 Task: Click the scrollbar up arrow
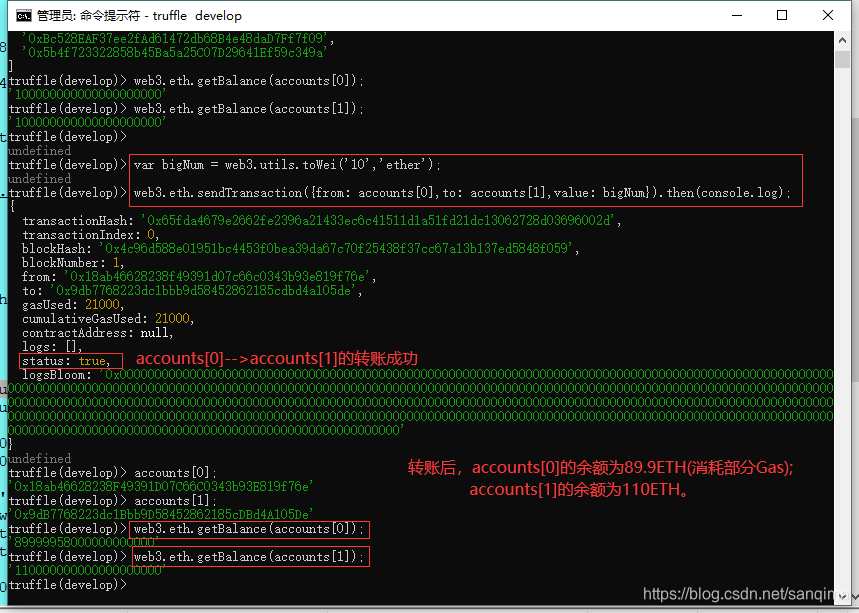[x=843, y=40]
